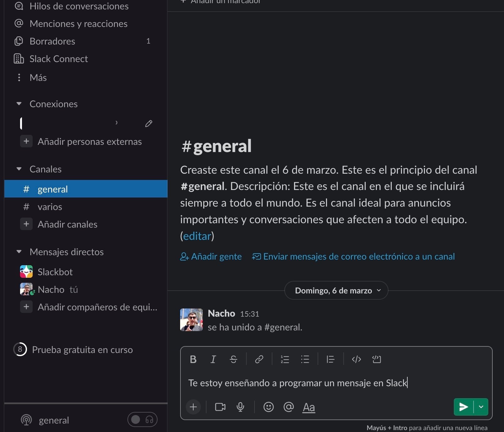Click the 15:31 message timestamp
The height and width of the screenshot is (432, 504).
[249, 314]
